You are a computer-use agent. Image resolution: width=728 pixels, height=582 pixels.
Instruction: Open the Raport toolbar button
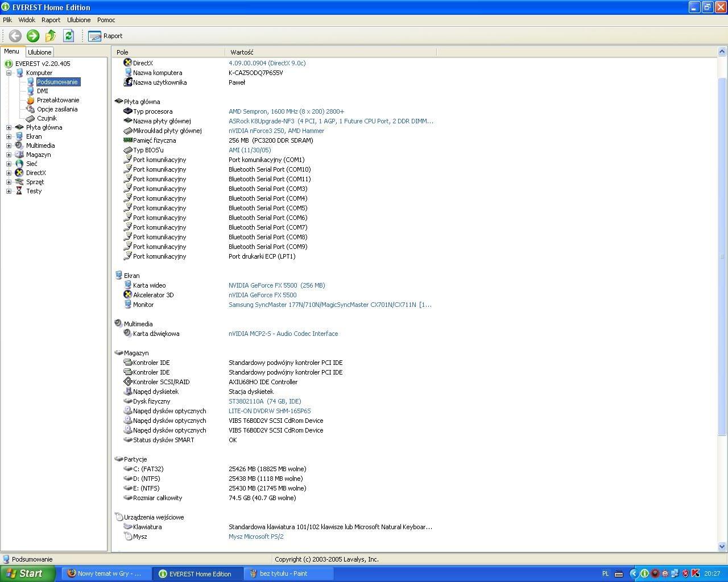[x=105, y=36]
